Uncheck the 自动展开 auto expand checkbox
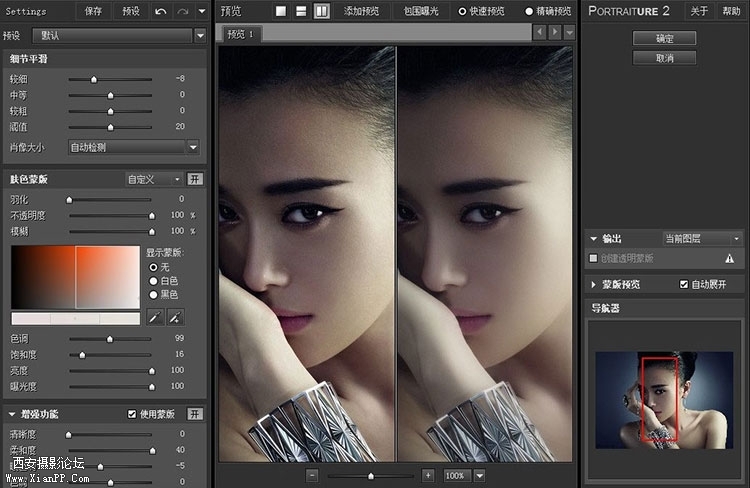 [684, 284]
